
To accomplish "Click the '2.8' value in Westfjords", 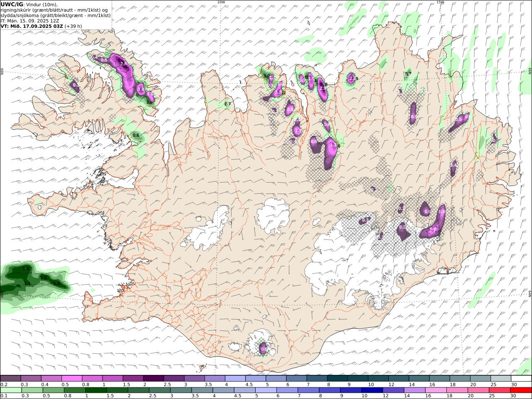I will (123, 64).
